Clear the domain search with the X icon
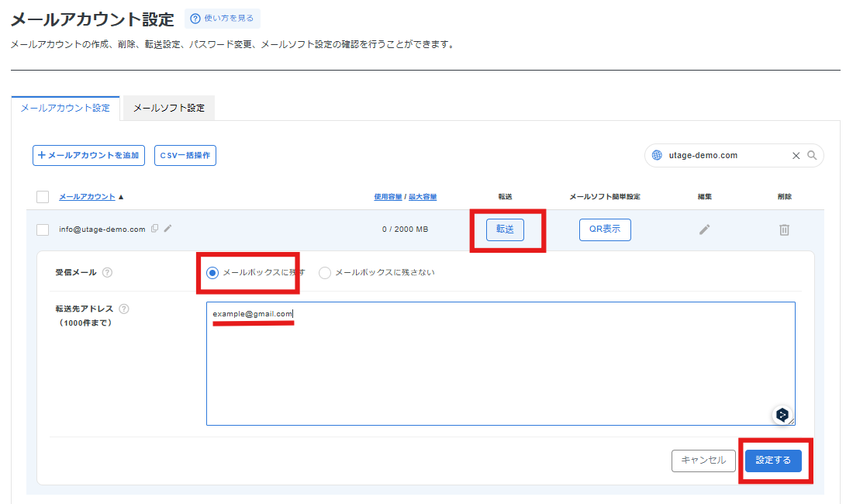The height and width of the screenshot is (504, 846). pyautogui.click(x=796, y=155)
